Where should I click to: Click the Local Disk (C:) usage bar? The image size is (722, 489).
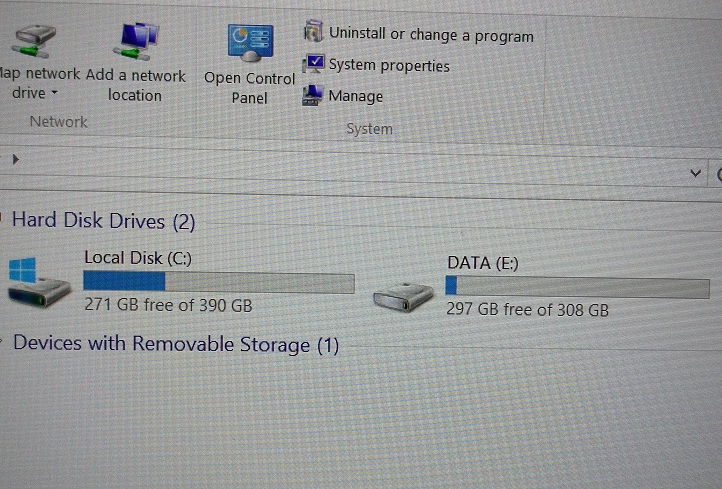click(219, 282)
